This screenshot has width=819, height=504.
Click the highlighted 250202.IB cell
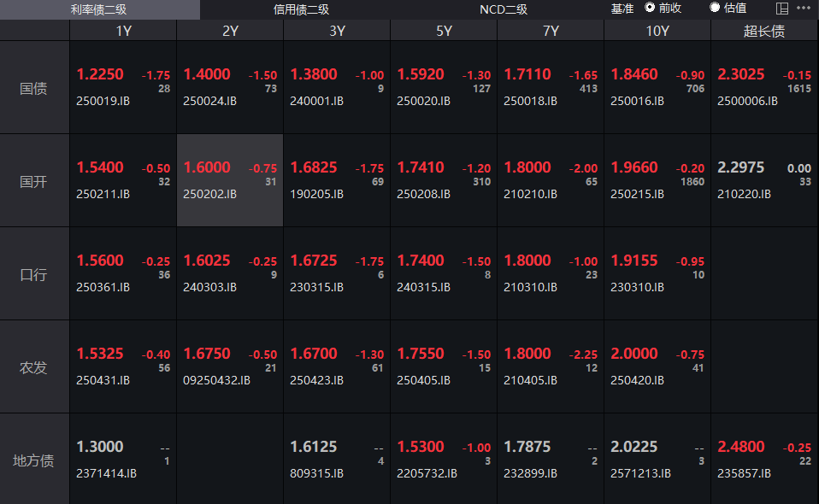click(x=229, y=181)
